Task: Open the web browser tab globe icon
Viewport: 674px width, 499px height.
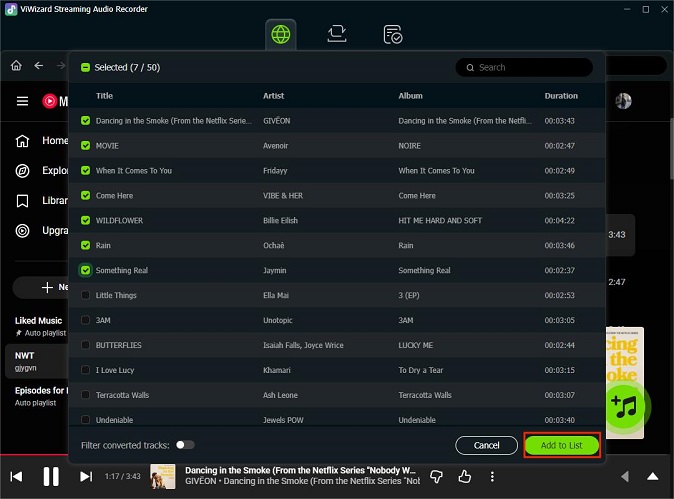Action: (x=281, y=34)
